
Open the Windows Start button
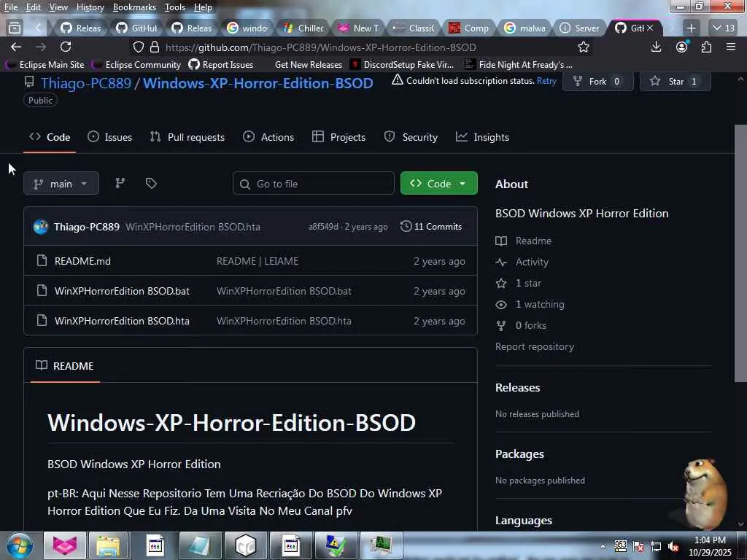19,545
